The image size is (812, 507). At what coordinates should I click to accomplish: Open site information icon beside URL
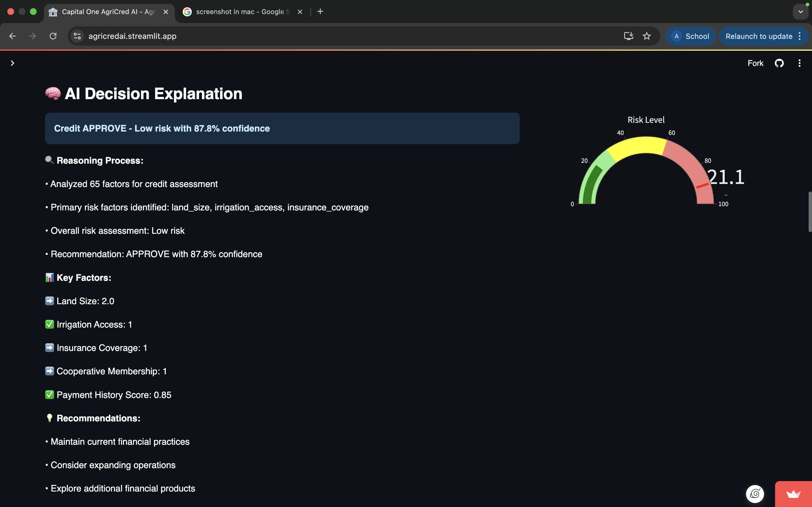click(x=77, y=36)
